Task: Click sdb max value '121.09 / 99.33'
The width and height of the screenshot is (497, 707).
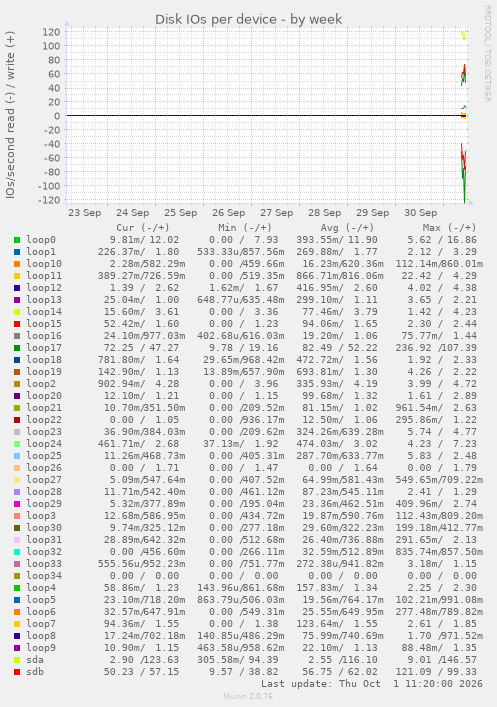Action: [x=437, y=672]
